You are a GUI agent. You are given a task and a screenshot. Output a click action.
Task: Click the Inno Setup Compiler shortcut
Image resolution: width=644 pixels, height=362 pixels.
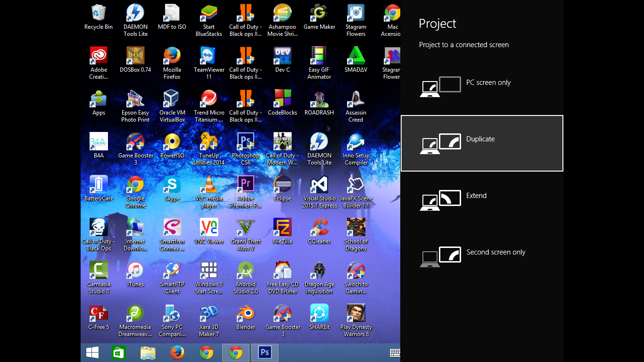click(x=356, y=149)
